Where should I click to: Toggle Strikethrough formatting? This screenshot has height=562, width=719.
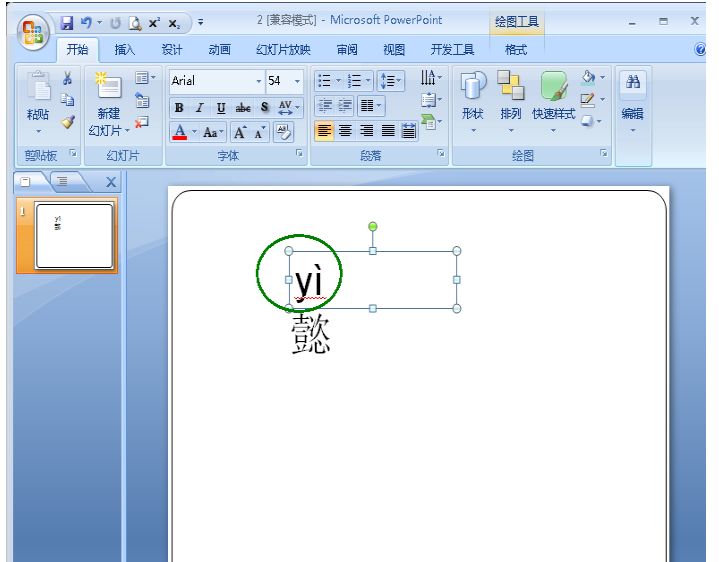tap(243, 108)
